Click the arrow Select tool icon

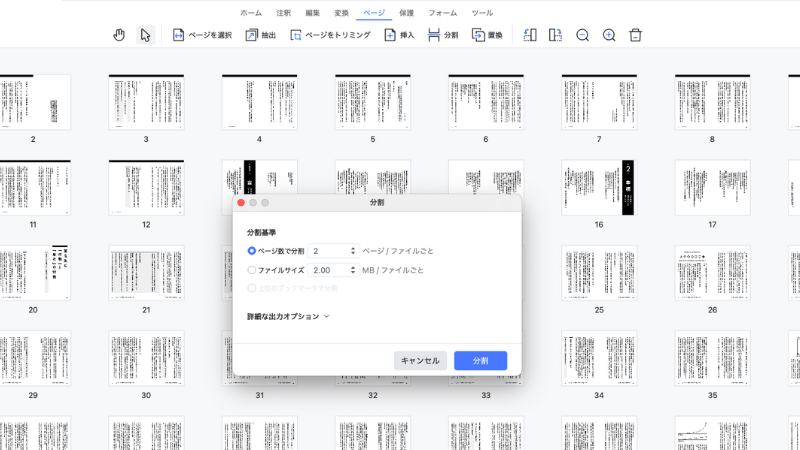pos(145,35)
